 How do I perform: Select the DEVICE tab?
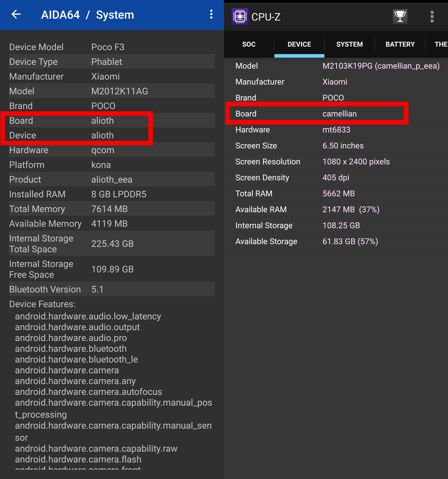[299, 44]
